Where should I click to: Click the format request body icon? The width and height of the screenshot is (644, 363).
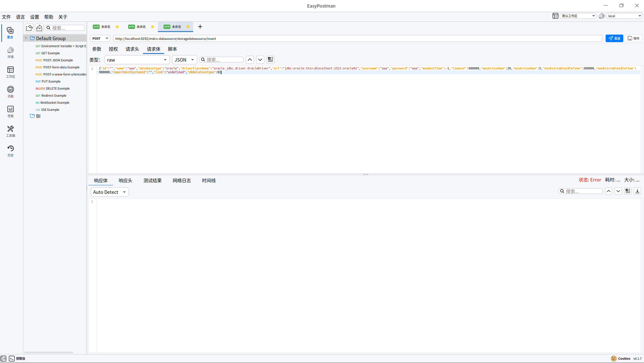[270, 60]
